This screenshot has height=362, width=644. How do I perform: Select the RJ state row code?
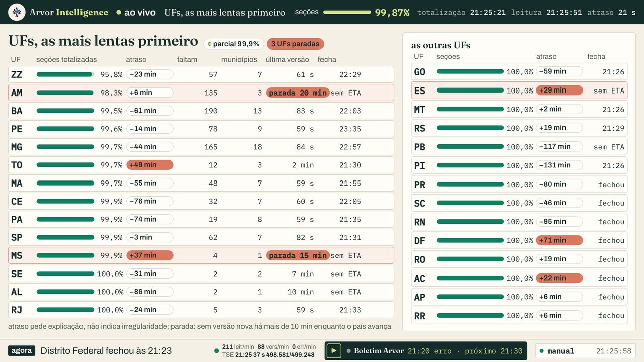[17, 310]
